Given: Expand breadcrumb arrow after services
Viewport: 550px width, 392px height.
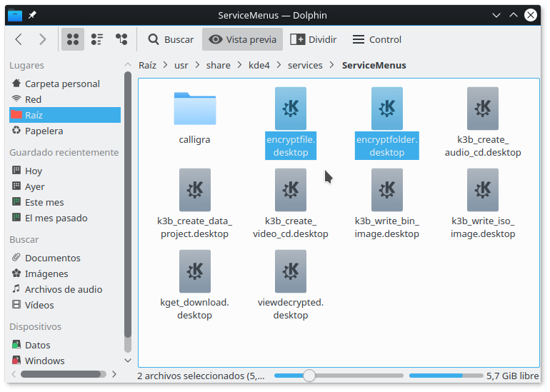Looking at the screenshot, I should pos(332,65).
